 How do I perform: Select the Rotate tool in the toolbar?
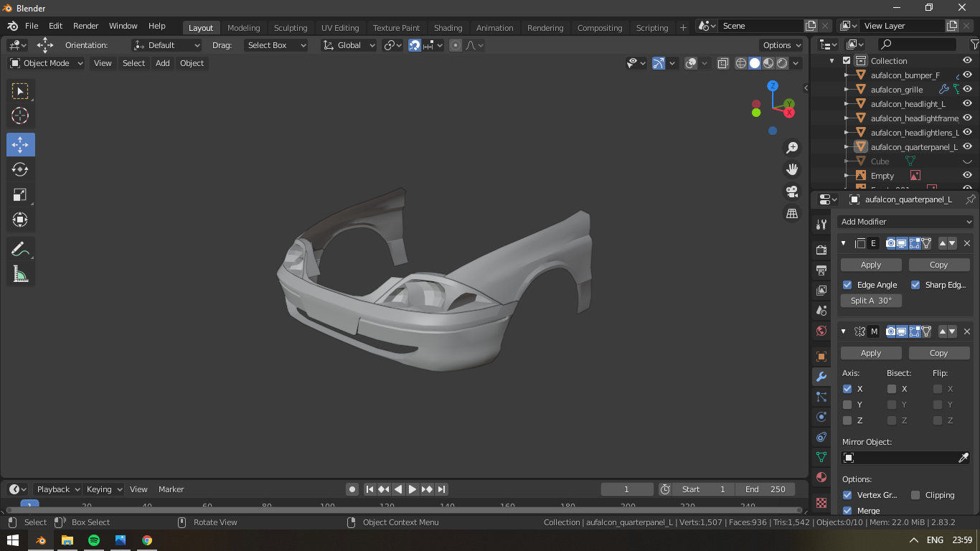20,170
